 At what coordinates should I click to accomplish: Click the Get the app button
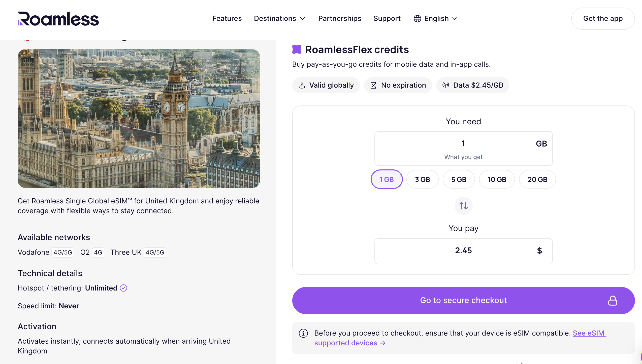(x=603, y=19)
